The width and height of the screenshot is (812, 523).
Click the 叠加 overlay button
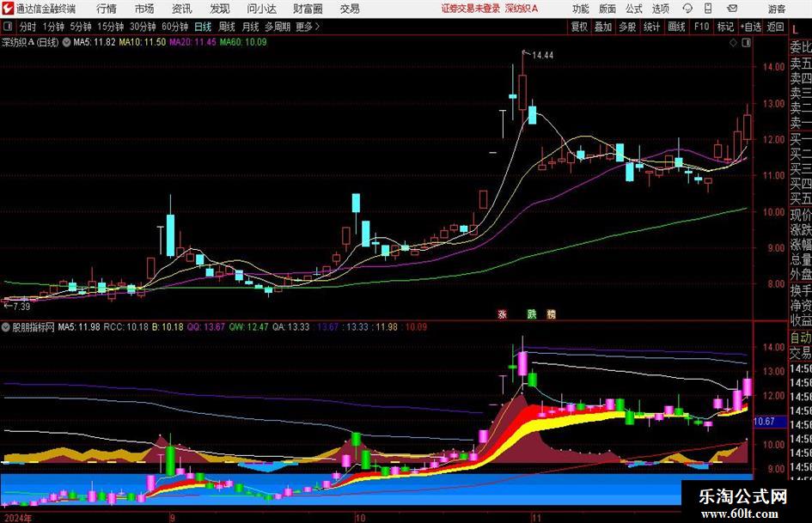tap(603, 27)
